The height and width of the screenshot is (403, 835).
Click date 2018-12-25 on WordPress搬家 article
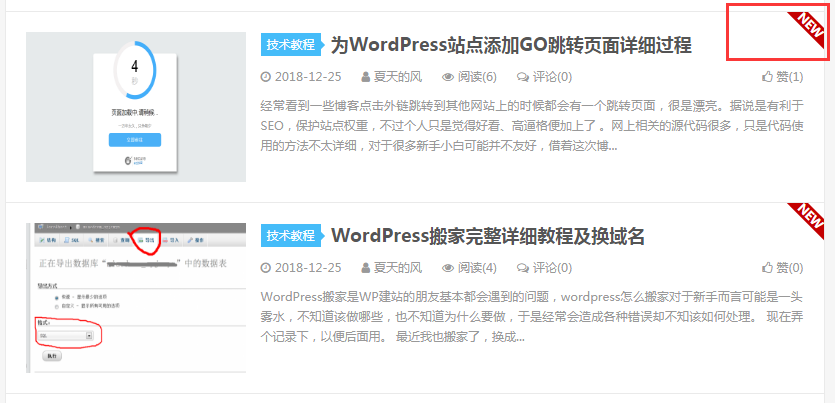click(301, 268)
